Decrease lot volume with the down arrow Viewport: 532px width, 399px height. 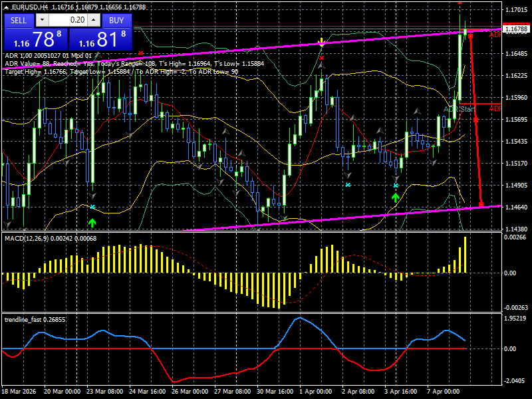click(x=42, y=20)
